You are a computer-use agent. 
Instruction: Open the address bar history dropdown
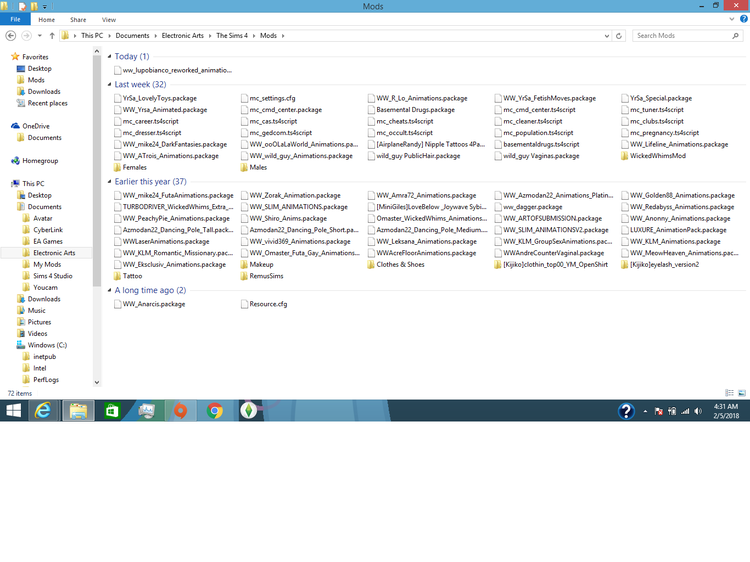[x=607, y=36]
